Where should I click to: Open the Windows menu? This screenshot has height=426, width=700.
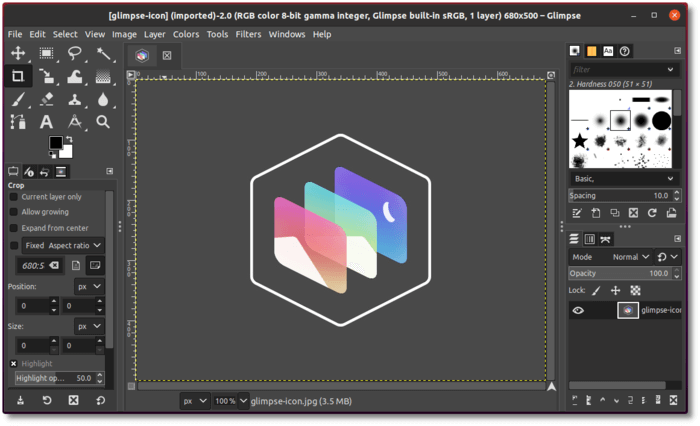[x=287, y=34]
